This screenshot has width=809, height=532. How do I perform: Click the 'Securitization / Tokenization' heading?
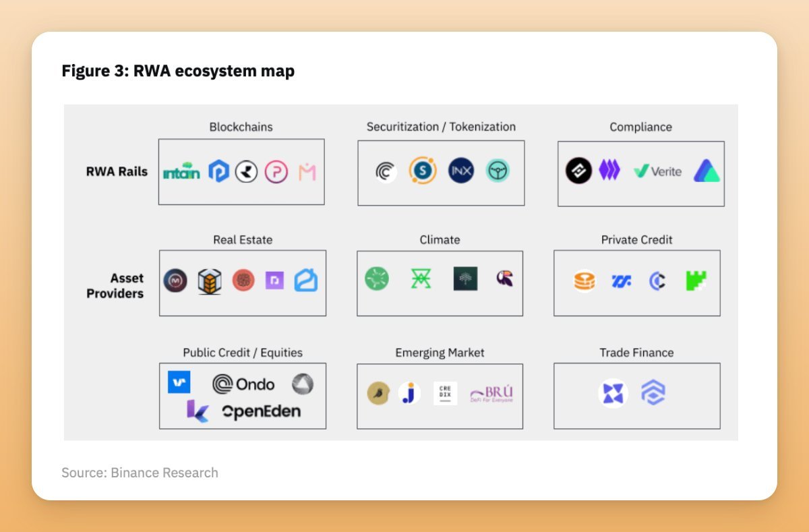tap(441, 127)
